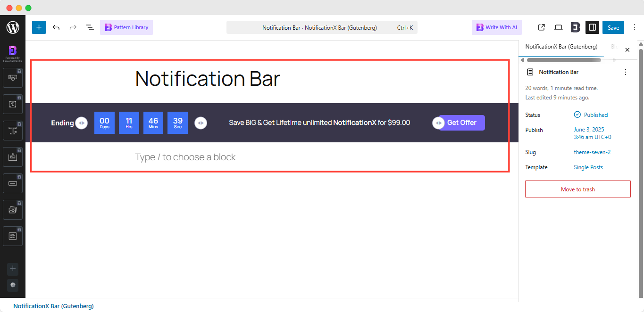Open the Pattern Library
The image size is (644, 312).
pos(126,27)
